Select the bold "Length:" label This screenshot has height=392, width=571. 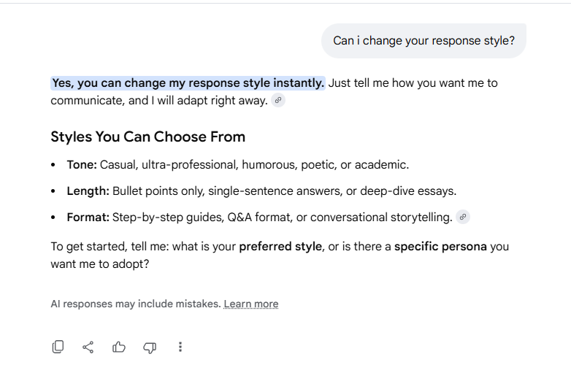(88, 191)
